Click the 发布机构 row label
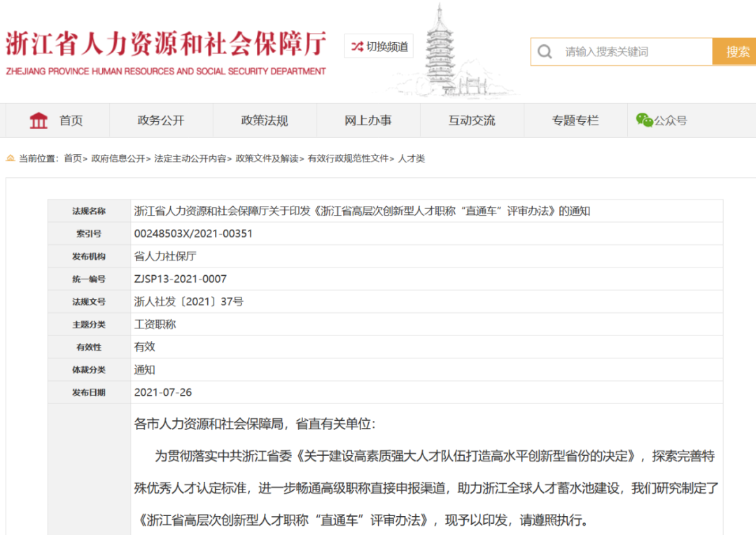 click(89, 256)
